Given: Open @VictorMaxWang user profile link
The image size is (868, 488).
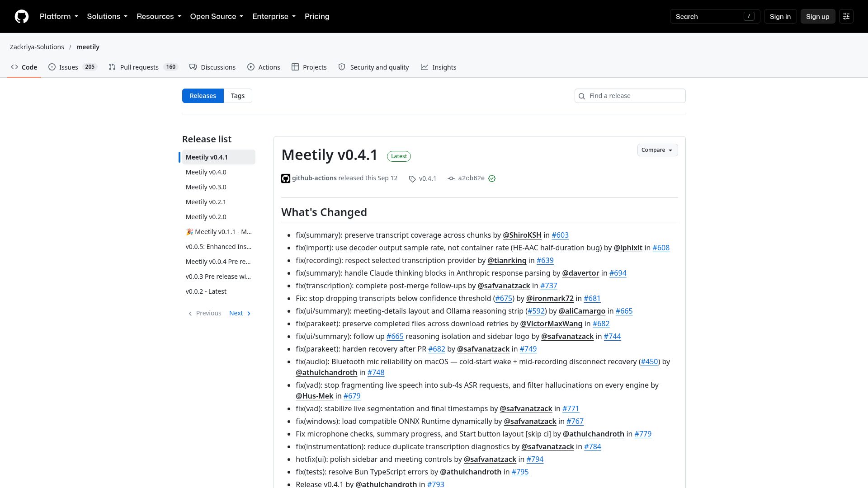Looking at the screenshot, I should coord(551,324).
